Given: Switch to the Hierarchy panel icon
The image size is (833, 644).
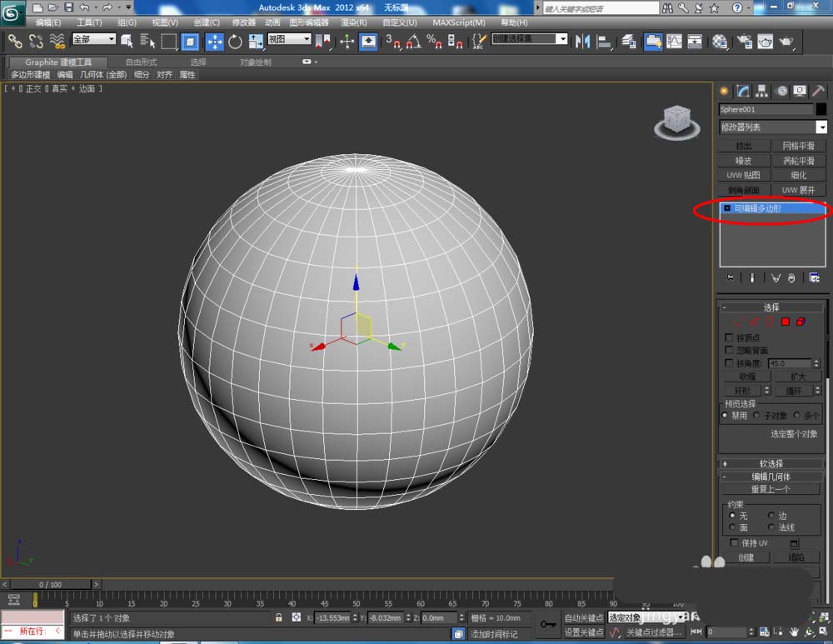Looking at the screenshot, I should [x=762, y=91].
